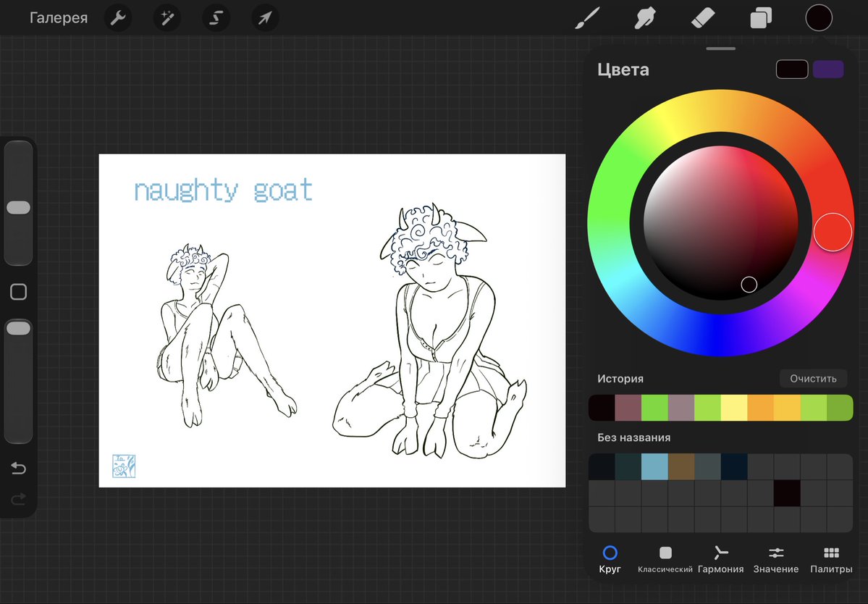Open the Actions wrench menu
The height and width of the screenshot is (604, 868).
pyautogui.click(x=118, y=17)
